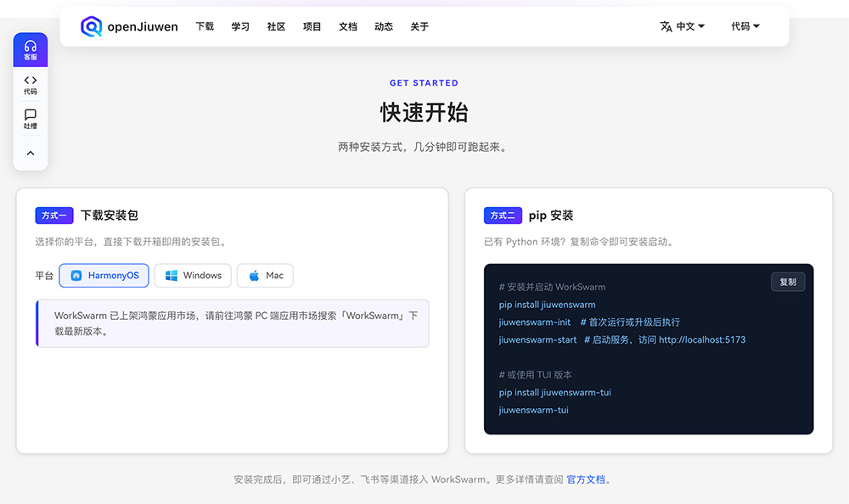Click the 方式一 badge
Image resolution: width=849 pixels, height=504 pixels.
pyautogui.click(x=54, y=216)
